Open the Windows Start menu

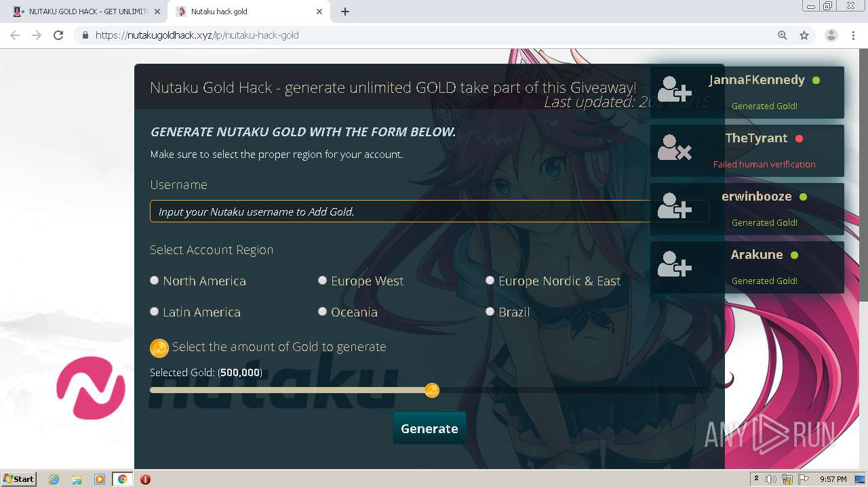[x=18, y=479]
